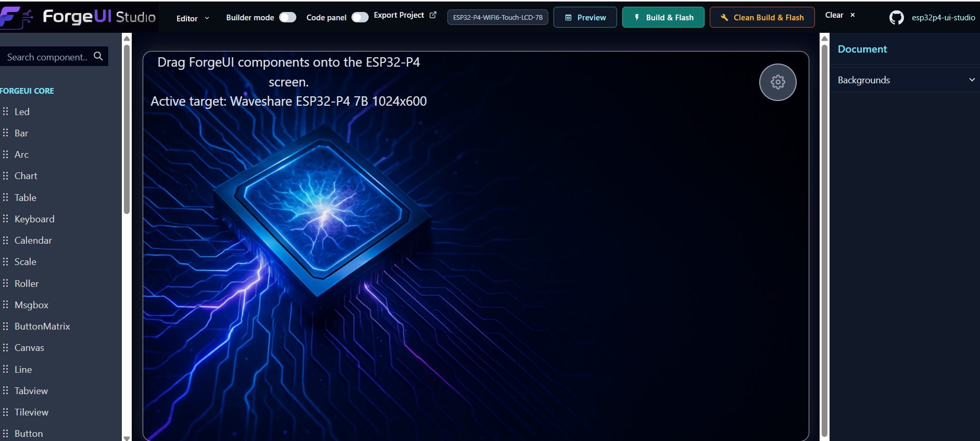The image size is (980, 441).
Task: Click the Clean Build & Flash button
Action: (x=762, y=17)
